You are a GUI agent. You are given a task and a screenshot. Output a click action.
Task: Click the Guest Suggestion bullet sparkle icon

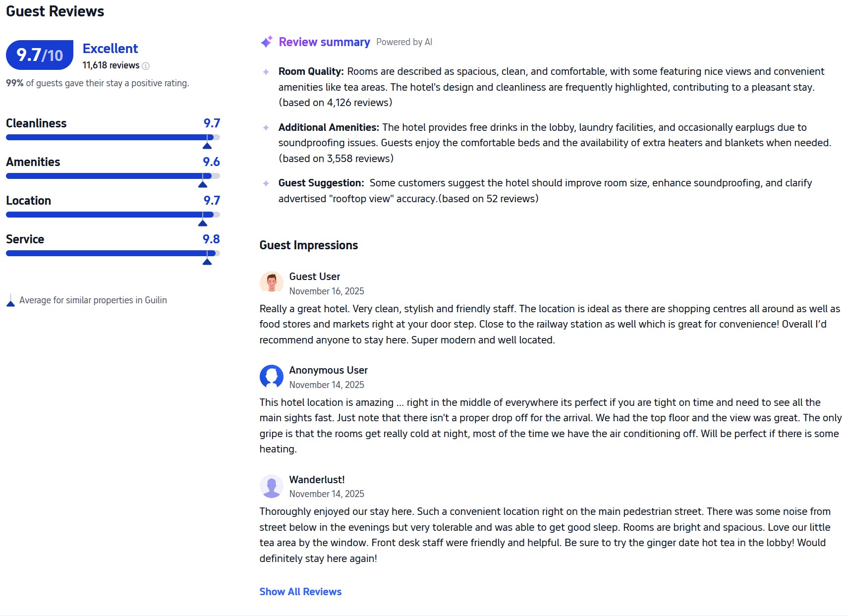266,183
